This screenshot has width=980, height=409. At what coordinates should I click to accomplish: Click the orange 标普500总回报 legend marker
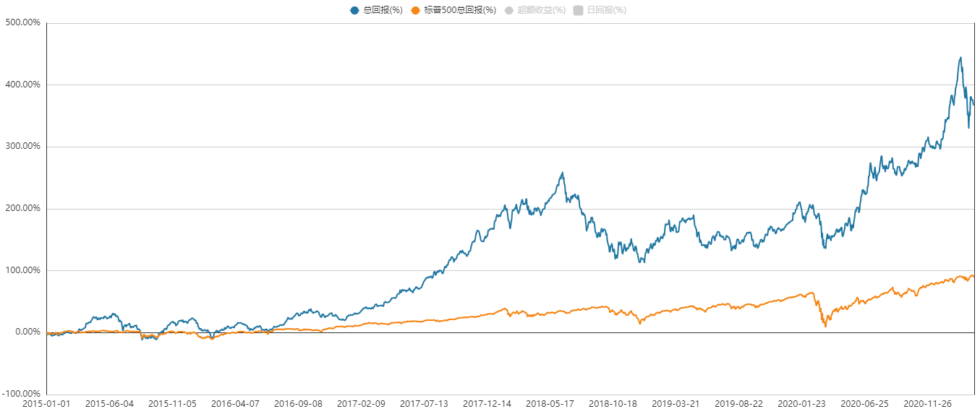click(x=414, y=10)
